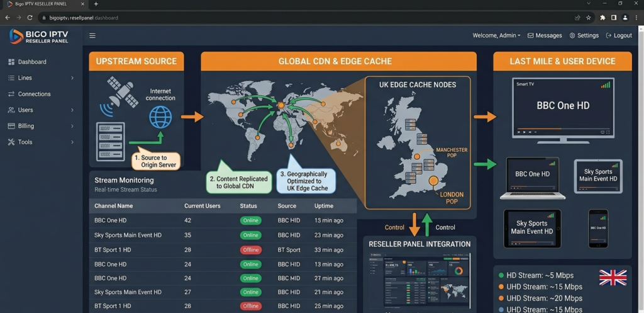Image resolution: width=644 pixels, height=313 pixels.
Task: Click the Lines list icon
Action: pos(11,77)
